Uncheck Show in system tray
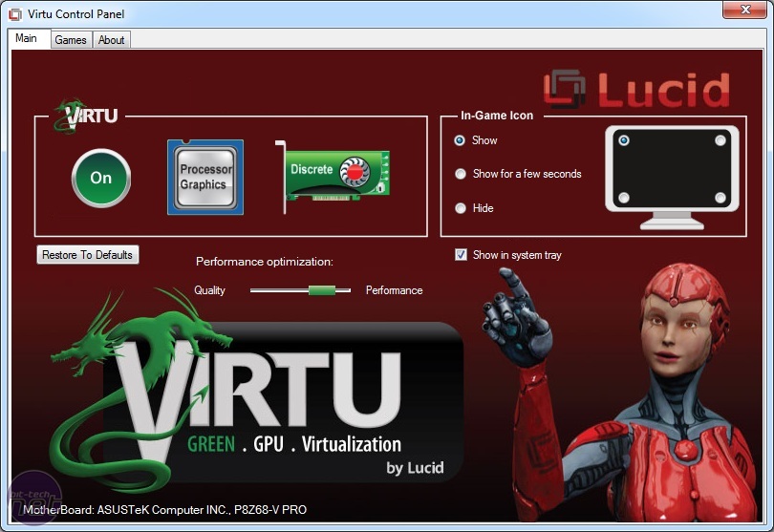This screenshot has height=532, width=774. click(x=461, y=255)
